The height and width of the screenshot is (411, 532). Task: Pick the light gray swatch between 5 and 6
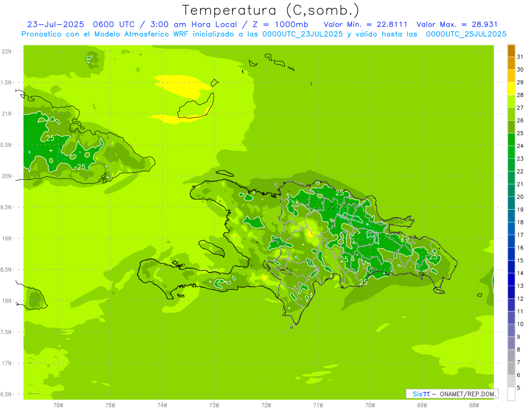(x=511, y=381)
